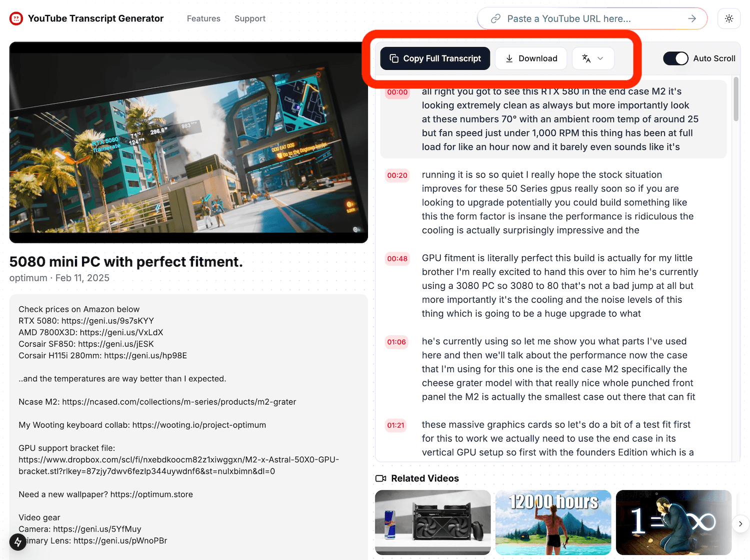Click the lightning bolt icon bottom left
The width and height of the screenshot is (750, 560).
pyautogui.click(x=18, y=542)
